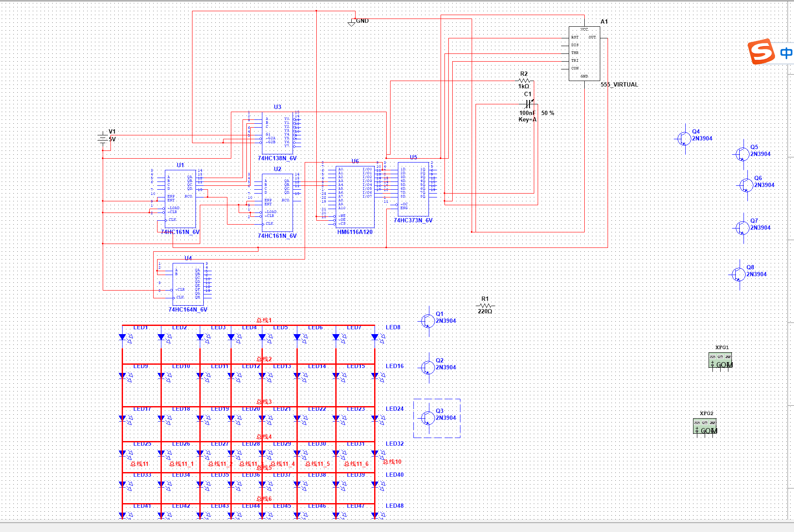Select the Q1 2N3904 transistor

[428, 321]
